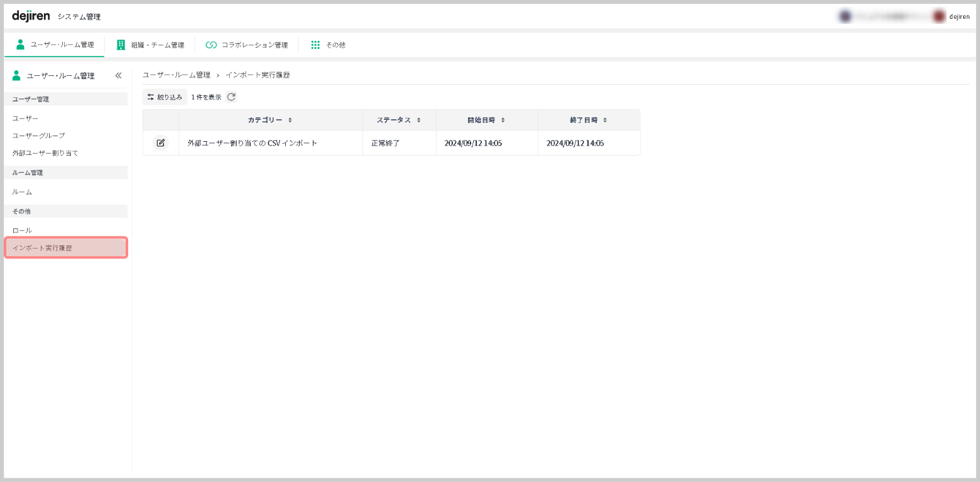980x482 pixels.
Task: Select ロール in the sidebar
Action: coord(22,231)
